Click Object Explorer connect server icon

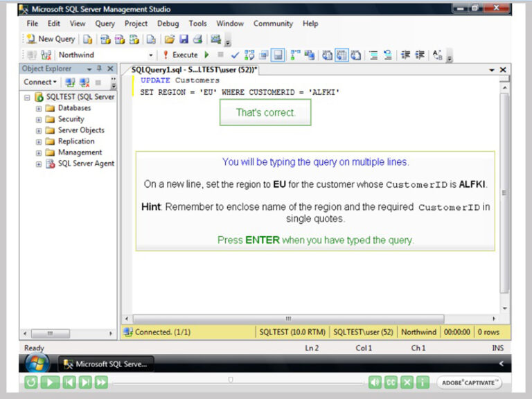[x=70, y=82]
